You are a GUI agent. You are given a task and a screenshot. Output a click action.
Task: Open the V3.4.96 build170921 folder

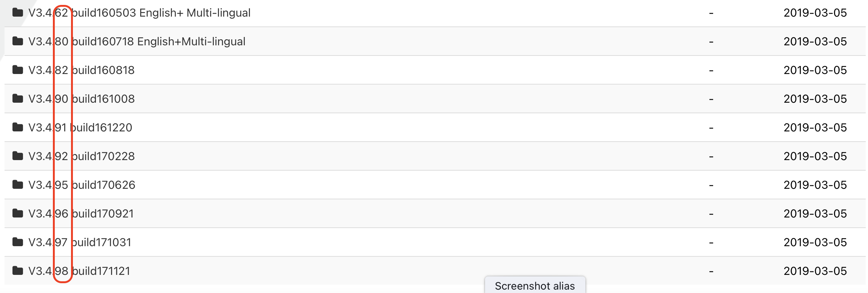[82, 213]
